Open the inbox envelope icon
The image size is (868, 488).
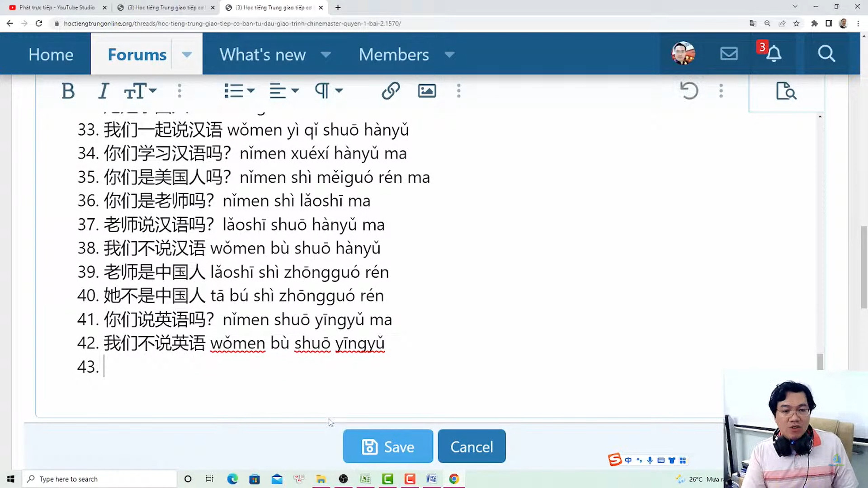[729, 54]
